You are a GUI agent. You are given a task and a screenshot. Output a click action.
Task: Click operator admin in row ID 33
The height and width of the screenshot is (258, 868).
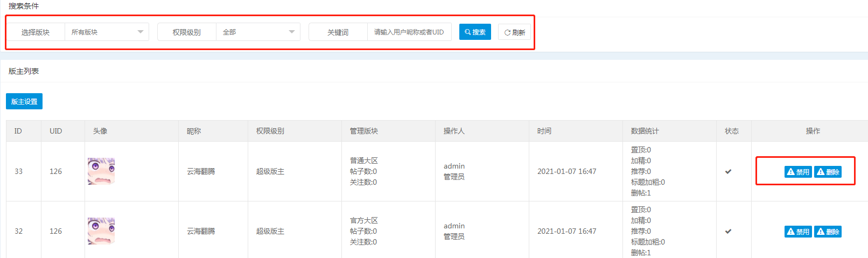pyautogui.click(x=454, y=166)
